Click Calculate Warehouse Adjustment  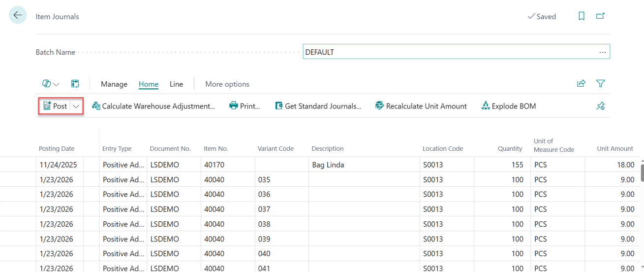153,106
